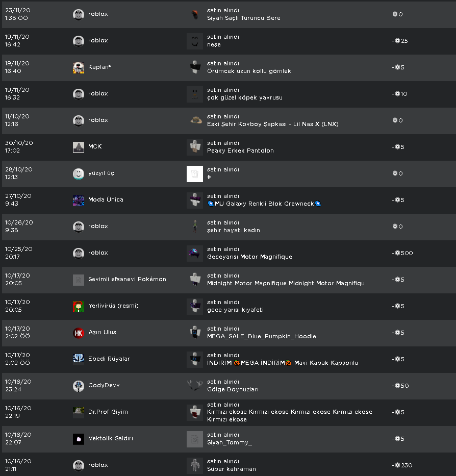Click the Dr.Prof Giyim seller name
The image size is (456, 476).
point(108,412)
